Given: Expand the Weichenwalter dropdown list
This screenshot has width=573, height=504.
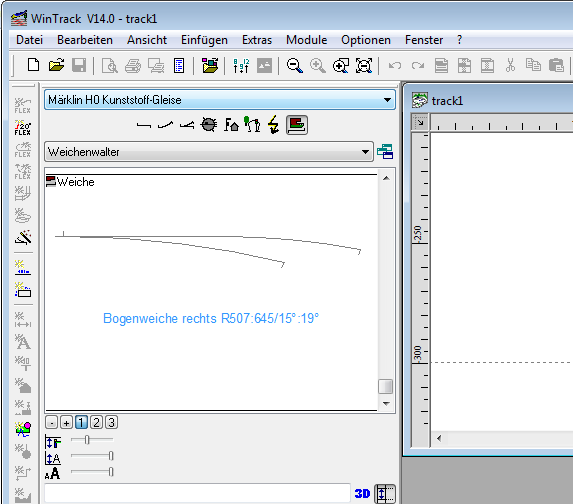Looking at the screenshot, I should 209,152.
